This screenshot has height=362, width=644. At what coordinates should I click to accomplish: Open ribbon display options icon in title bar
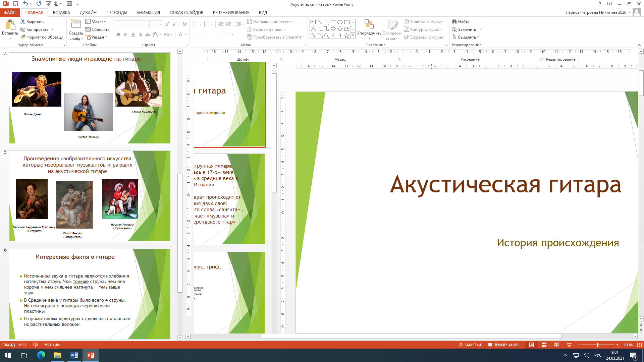(610, 4)
